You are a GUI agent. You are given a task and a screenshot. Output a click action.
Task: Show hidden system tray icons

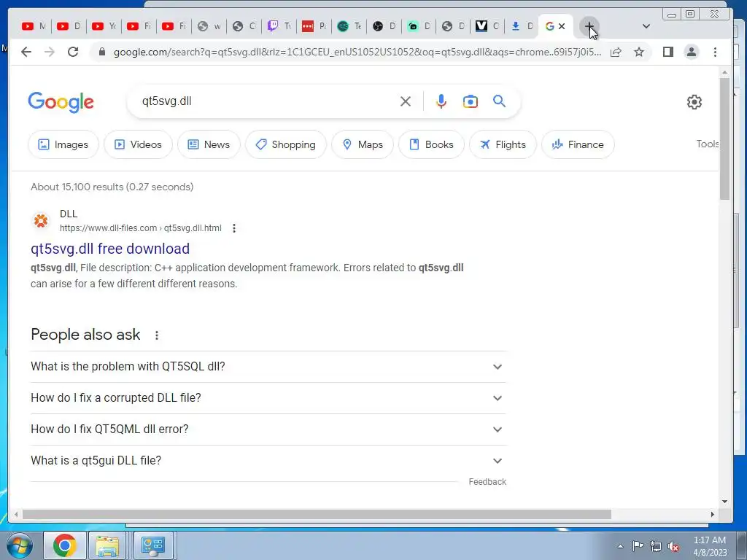click(x=620, y=546)
